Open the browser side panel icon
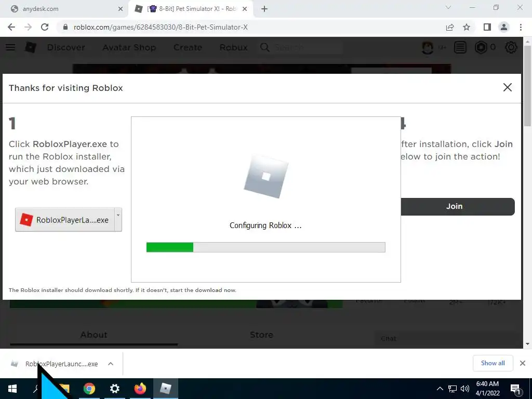The width and height of the screenshot is (532, 399). click(x=487, y=27)
